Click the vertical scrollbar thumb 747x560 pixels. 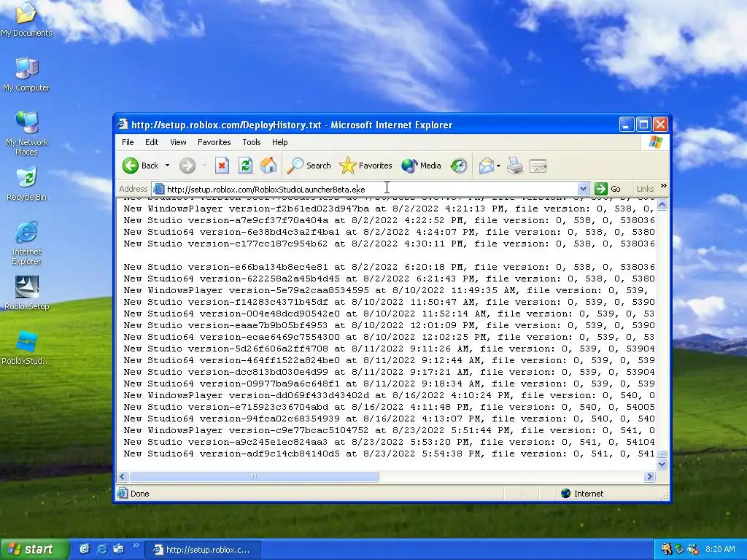[662, 454]
